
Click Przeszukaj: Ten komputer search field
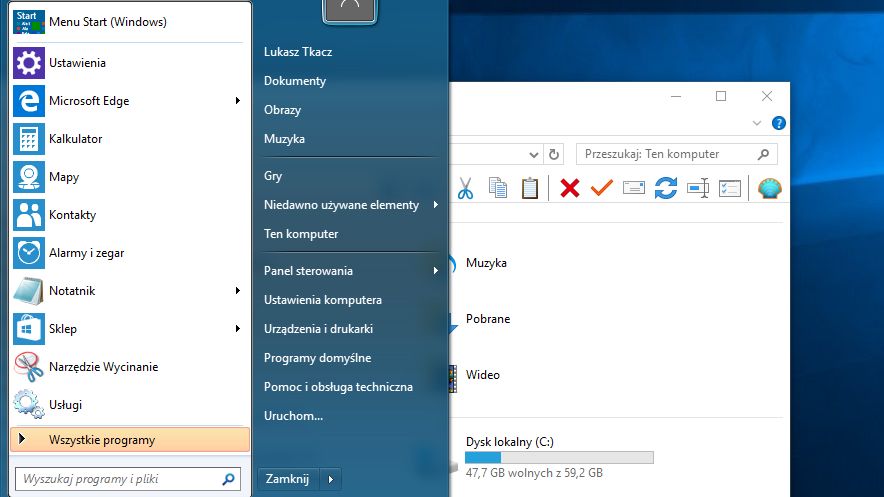677,154
